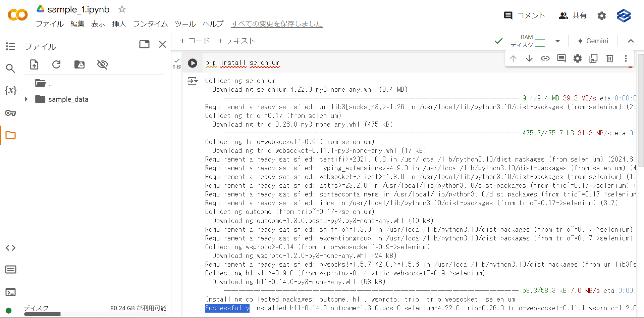Copy the cell link with the chain icon

(x=545, y=58)
